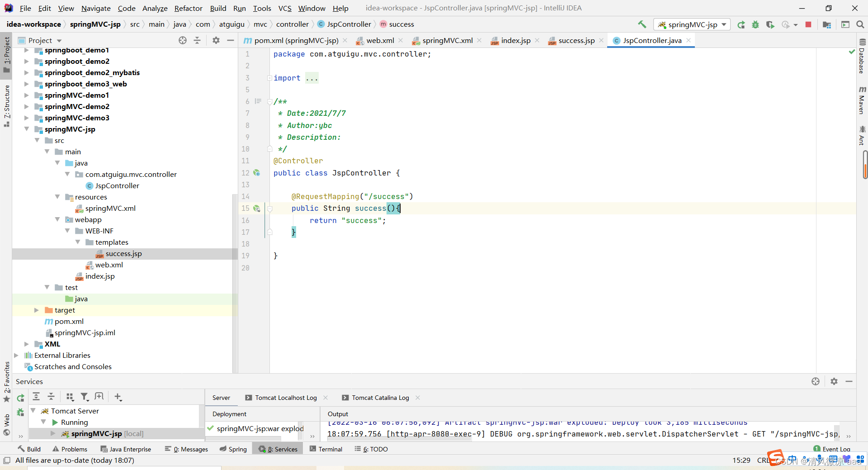This screenshot has height=470, width=868.
Task: Click the gutter icon on line 15
Action: pos(257,209)
